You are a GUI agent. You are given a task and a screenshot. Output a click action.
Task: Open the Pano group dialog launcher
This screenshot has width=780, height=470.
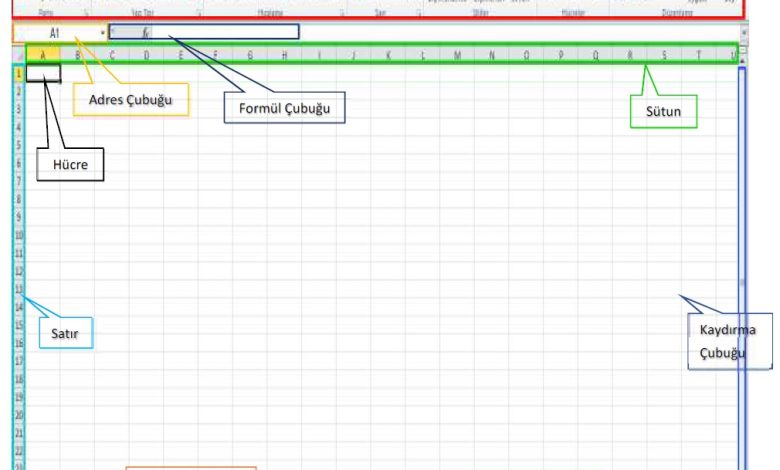(x=85, y=13)
